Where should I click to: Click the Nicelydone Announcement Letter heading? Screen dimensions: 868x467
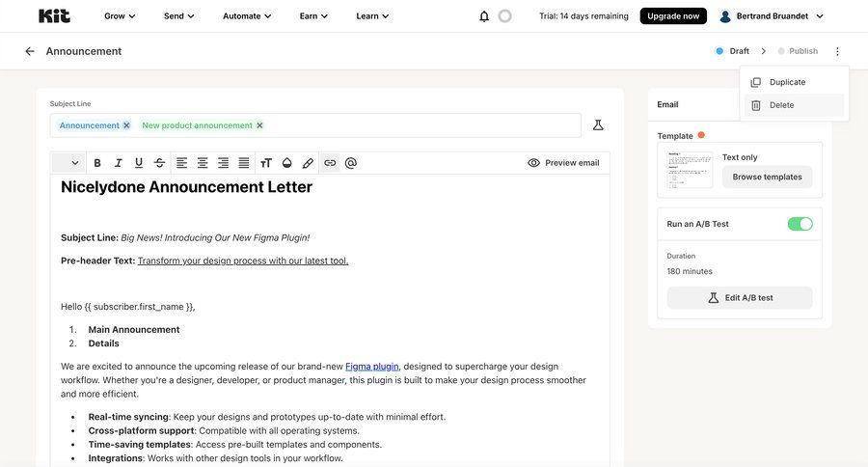coord(186,187)
